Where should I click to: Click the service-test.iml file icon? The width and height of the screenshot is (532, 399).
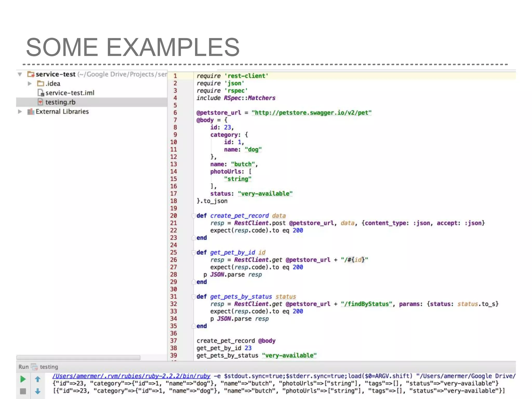(41, 93)
